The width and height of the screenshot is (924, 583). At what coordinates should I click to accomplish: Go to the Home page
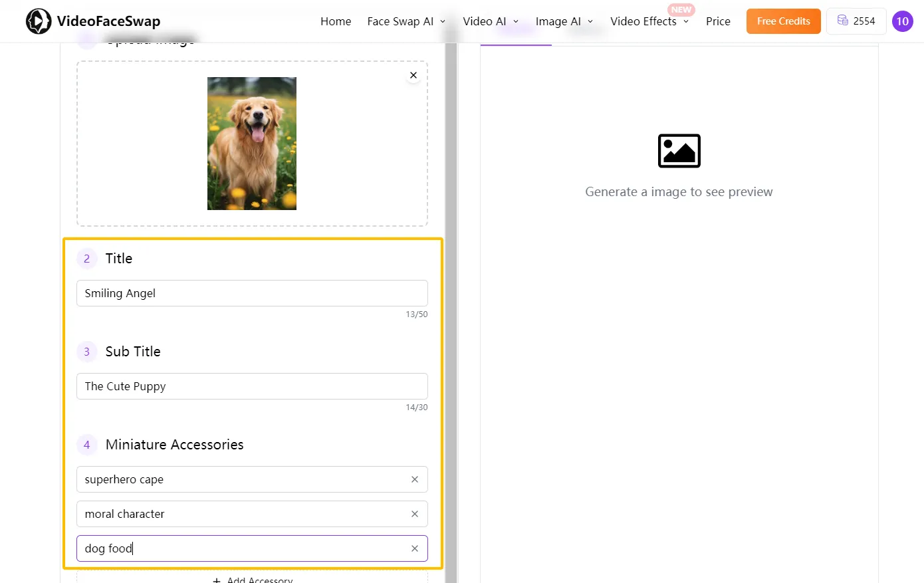(x=336, y=21)
